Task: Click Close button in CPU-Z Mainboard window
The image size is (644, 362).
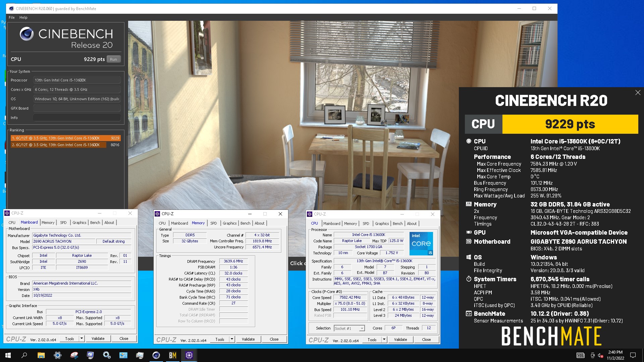Action: click(124, 339)
